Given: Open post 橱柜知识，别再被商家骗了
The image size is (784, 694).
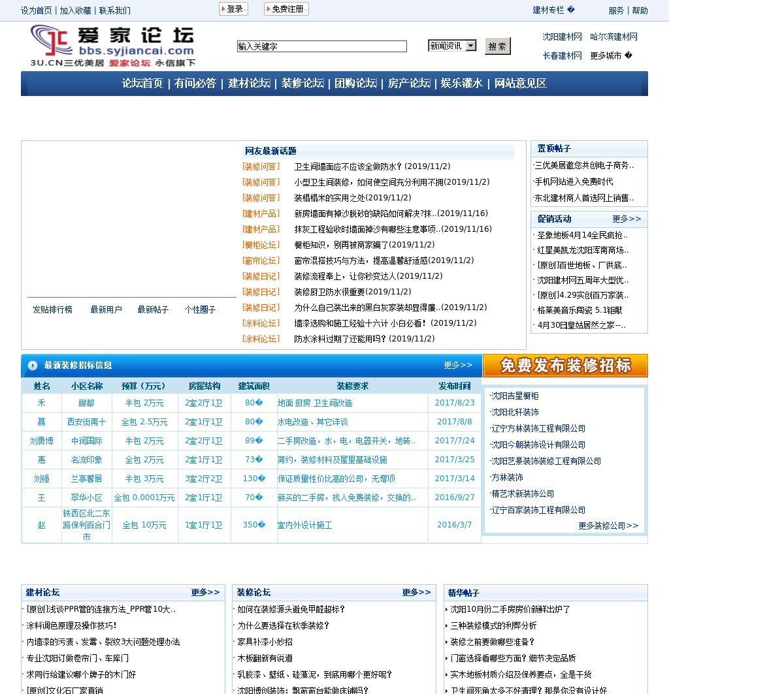Looking at the screenshot, I should click(x=364, y=245).
